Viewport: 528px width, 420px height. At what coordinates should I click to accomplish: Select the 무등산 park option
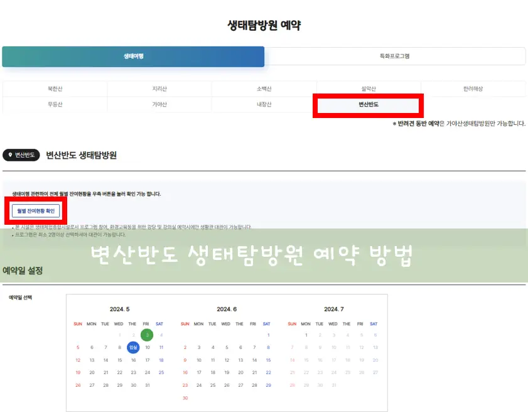click(x=55, y=105)
